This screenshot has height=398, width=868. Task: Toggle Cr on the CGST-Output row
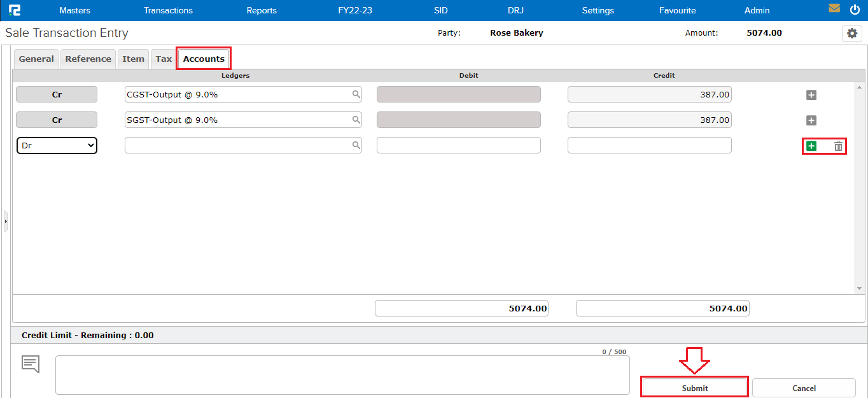56,94
